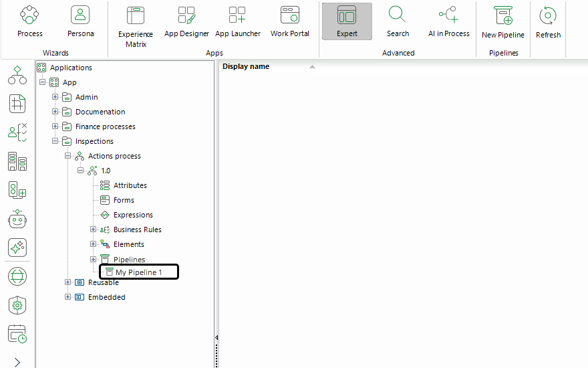Create a New Pipeline
Screen dimensions: 588x368
tap(503, 23)
